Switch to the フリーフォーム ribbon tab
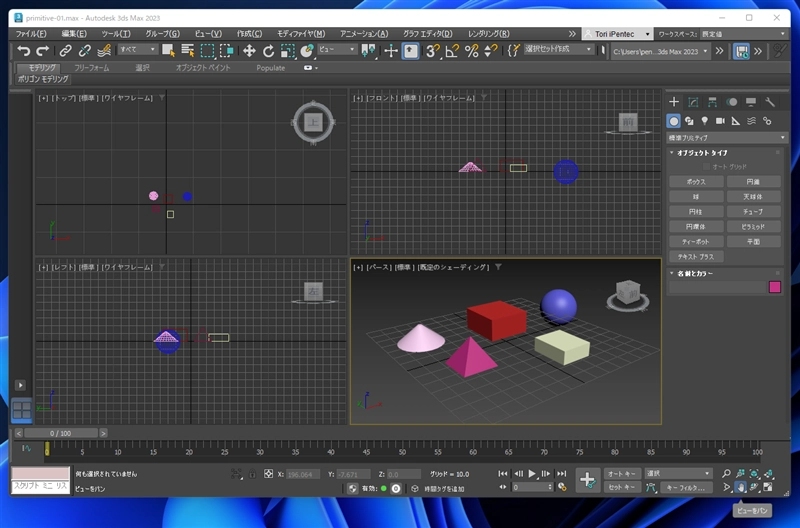The height and width of the screenshot is (528, 800). 91,68
